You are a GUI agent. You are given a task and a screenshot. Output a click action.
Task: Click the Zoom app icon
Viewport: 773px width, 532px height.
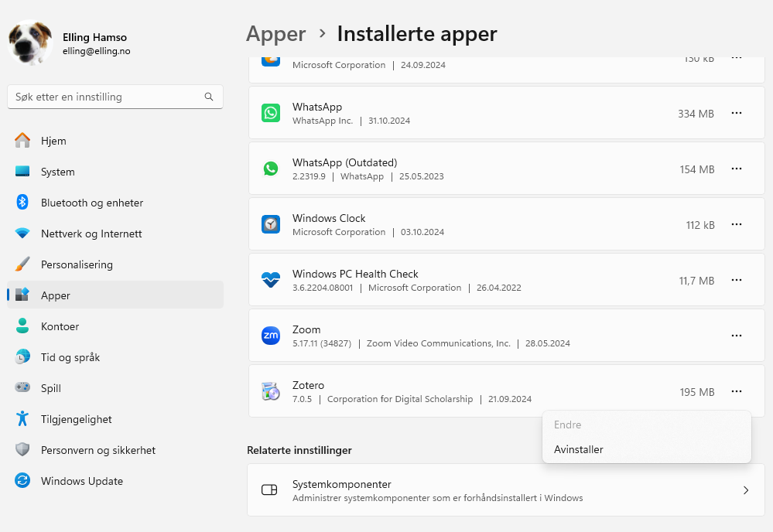(271, 336)
